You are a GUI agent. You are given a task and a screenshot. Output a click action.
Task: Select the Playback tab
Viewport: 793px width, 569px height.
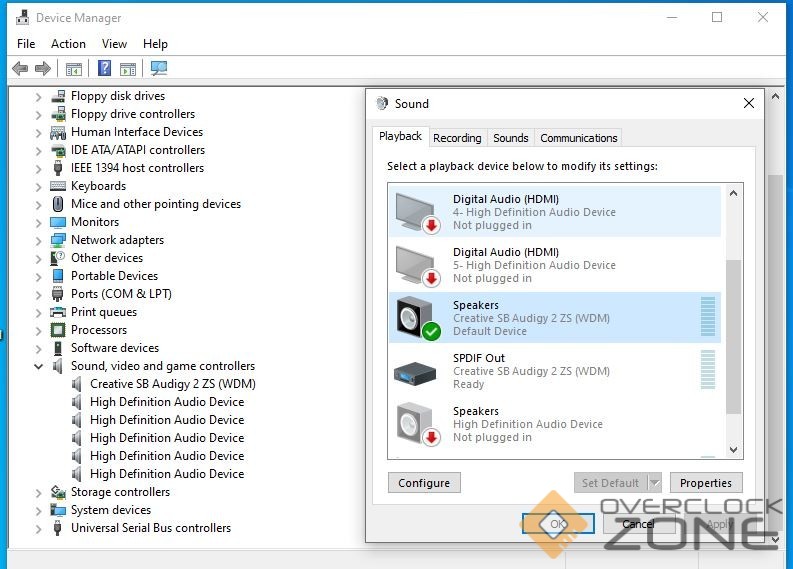click(401, 137)
